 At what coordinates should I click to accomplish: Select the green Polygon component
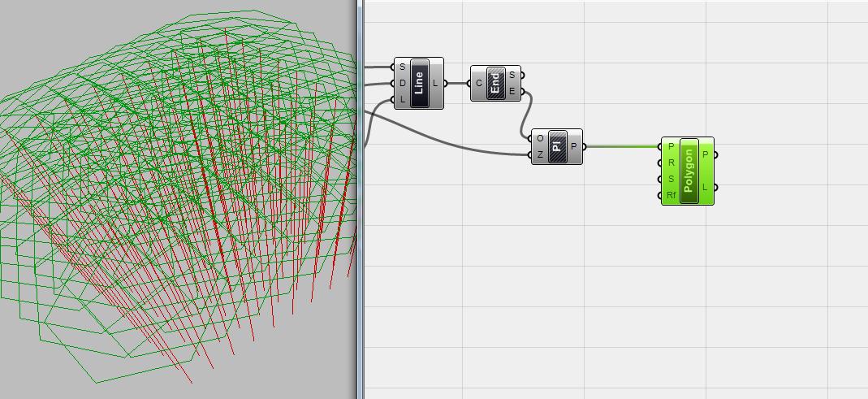[688, 171]
